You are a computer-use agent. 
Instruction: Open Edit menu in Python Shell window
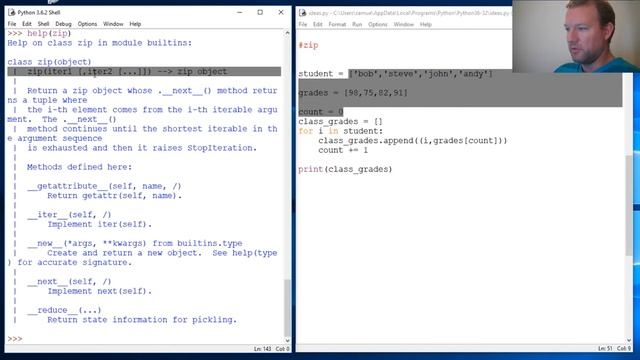tap(27, 24)
